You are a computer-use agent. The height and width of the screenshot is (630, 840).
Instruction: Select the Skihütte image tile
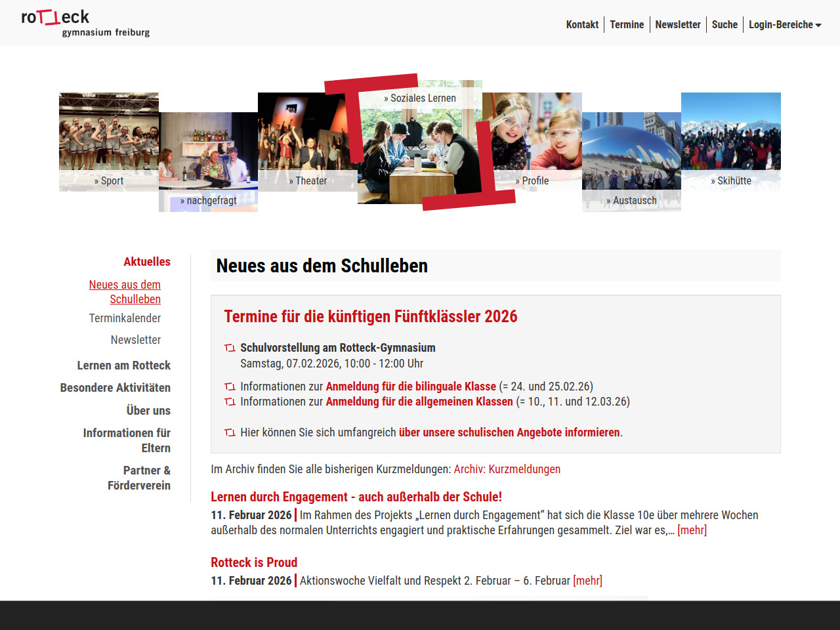(x=731, y=141)
